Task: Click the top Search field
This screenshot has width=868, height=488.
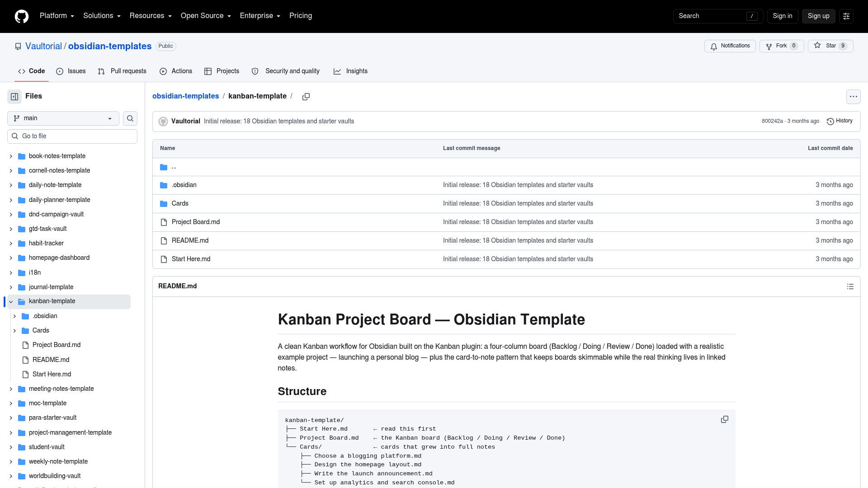Action: 718,16
